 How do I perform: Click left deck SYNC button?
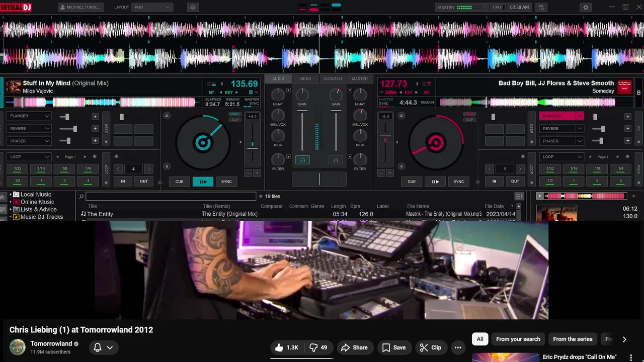point(226,182)
